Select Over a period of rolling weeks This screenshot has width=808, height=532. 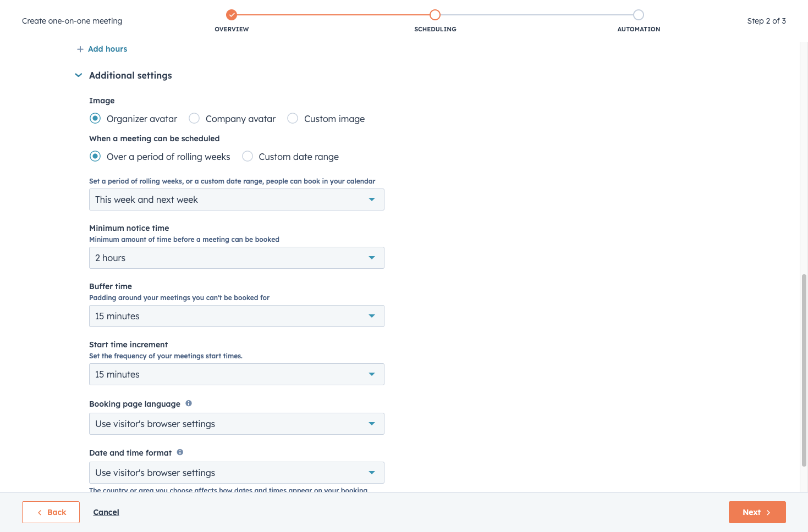[x=95, y=156]
